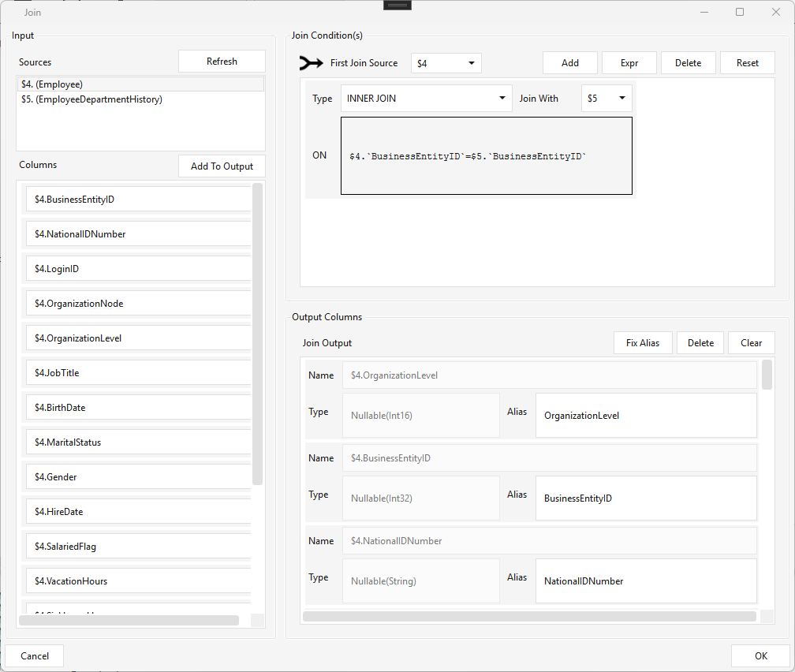The height and width of the screenshot is (672, 795).
Task: Click the Nullable(Int32) type field
Action: pos(421,498)
